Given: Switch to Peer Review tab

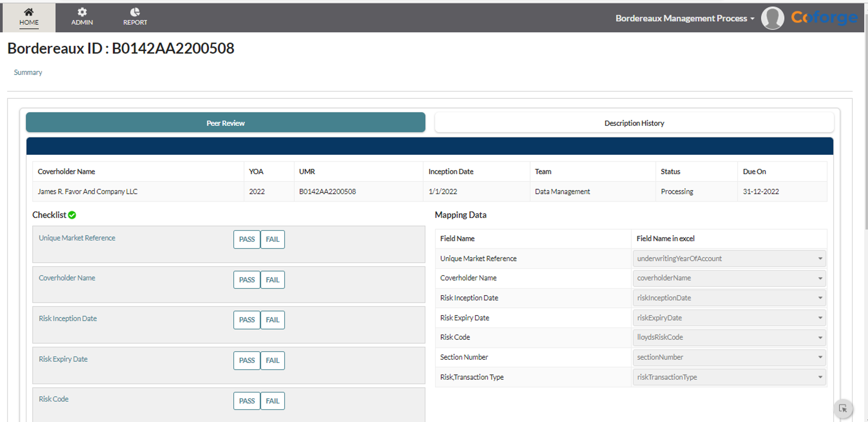Looking at the screenshot, I should (225, 123).
